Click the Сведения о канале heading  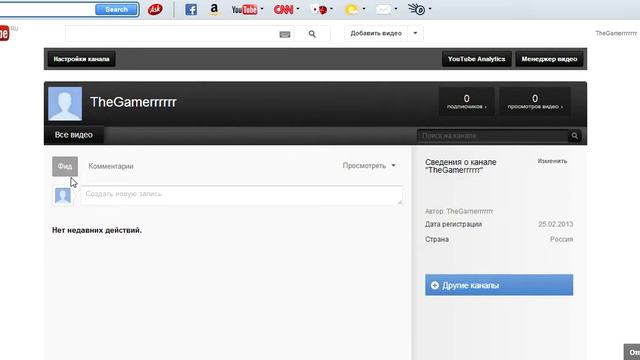(x=461, y=166)
